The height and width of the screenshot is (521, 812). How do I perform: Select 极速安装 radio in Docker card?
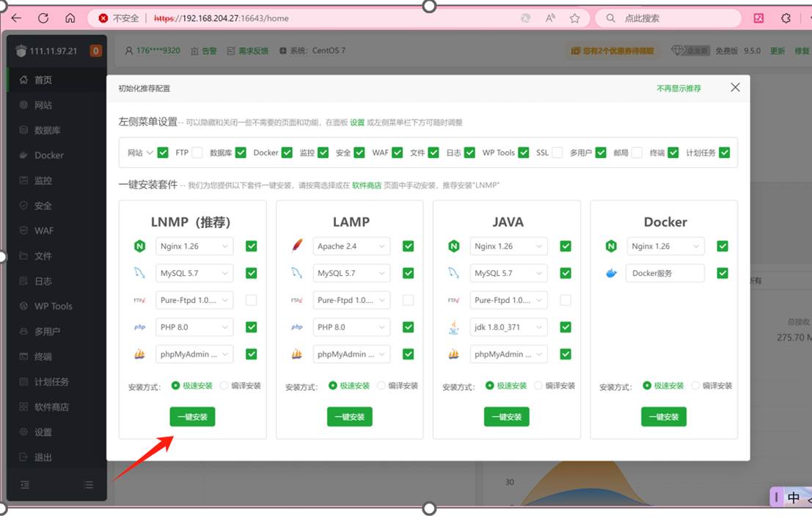[647, 385]
